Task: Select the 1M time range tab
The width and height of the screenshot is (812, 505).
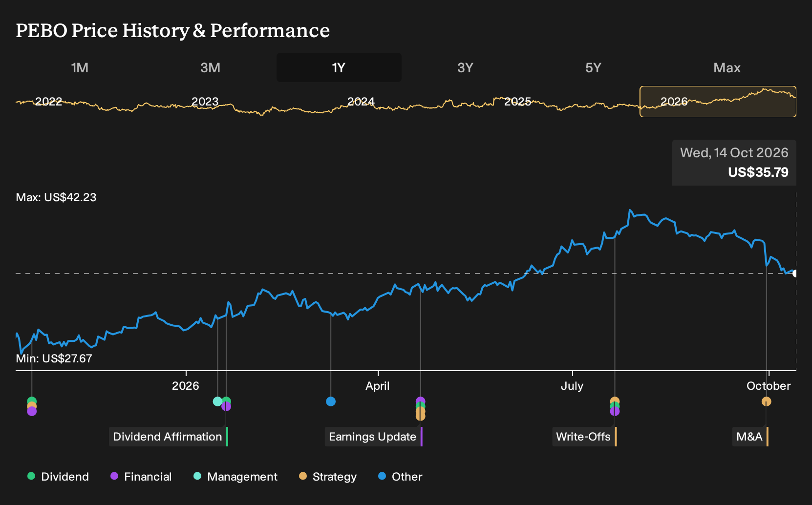Action: click(80, 67)
